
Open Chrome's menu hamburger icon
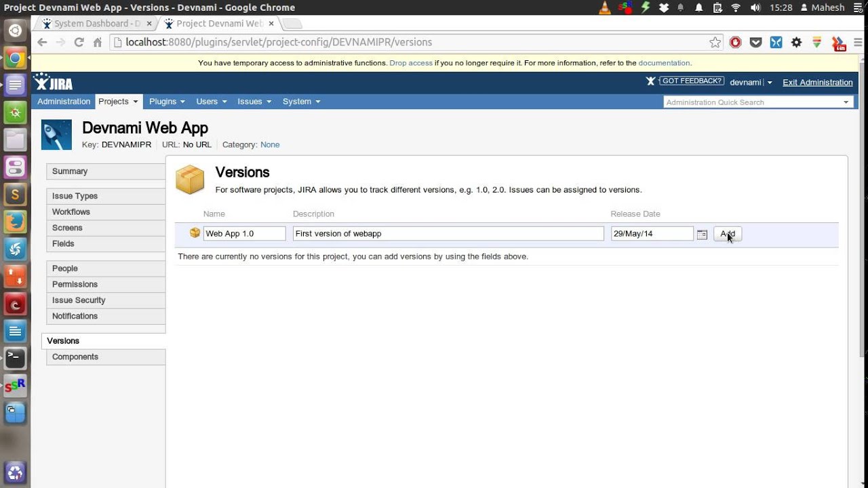click(858, 42)
